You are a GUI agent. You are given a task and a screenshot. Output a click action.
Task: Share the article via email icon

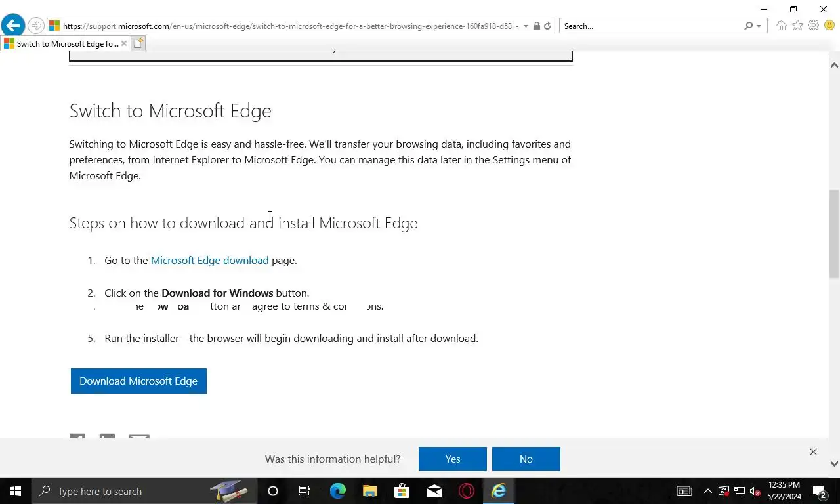139,436
